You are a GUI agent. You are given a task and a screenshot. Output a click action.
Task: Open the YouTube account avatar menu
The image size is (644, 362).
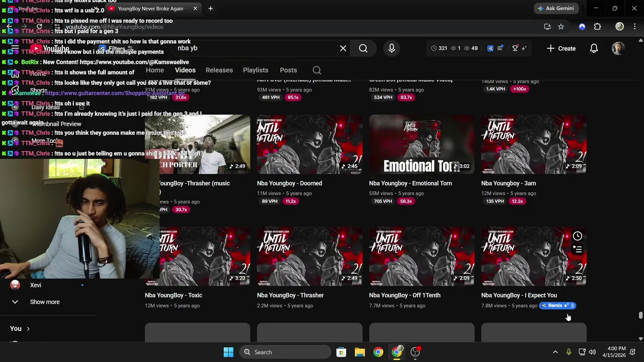618,48
